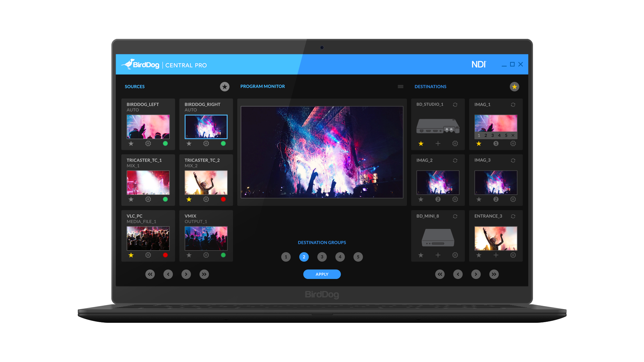Open BD_MINI_8 settings gear
The height and width of the screenshot is (362, 644).
pos(455,255)
